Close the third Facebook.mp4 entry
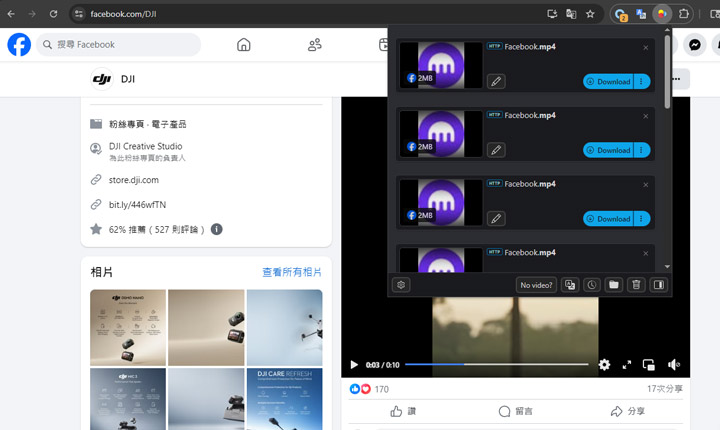Screen dimensions: 720x430 click(646, 185)
